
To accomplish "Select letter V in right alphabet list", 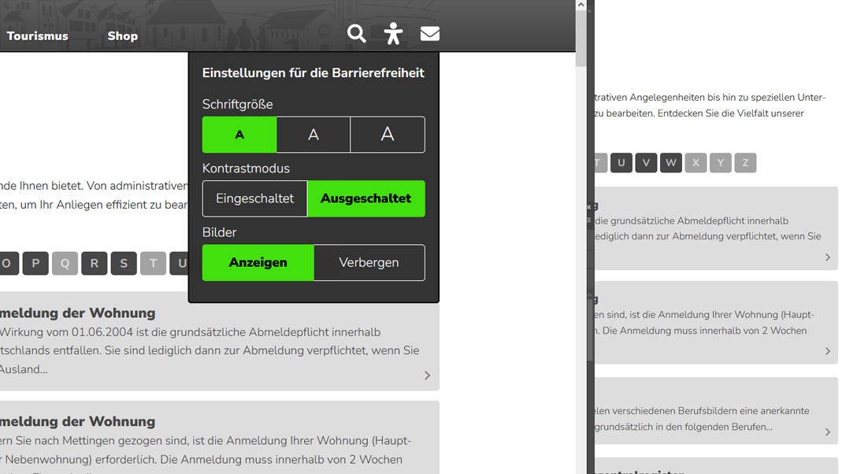I will pos(646,163).
